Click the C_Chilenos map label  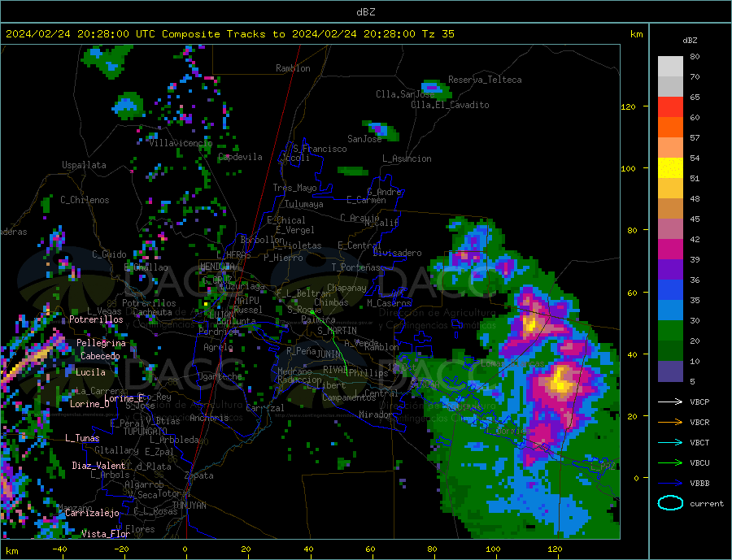pyautogui.click(x=85, y=200)
